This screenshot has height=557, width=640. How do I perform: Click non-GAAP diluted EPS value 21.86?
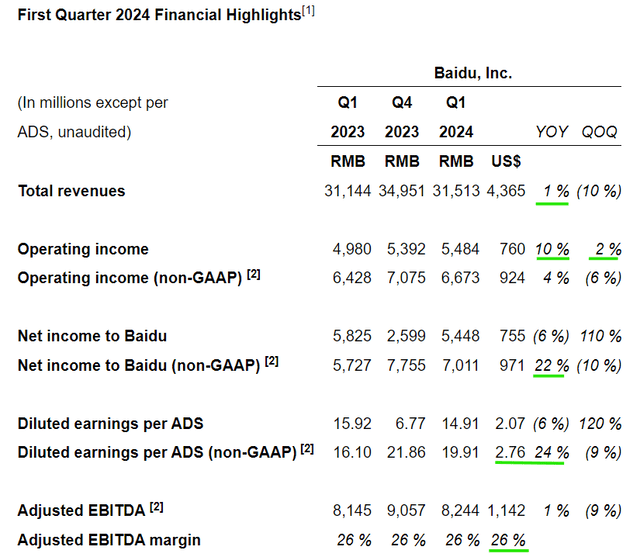406,453
